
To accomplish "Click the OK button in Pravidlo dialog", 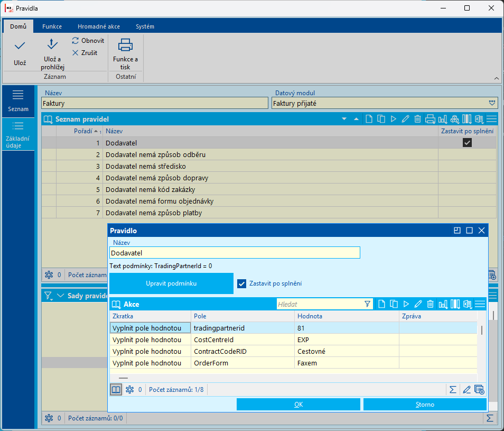I will click(x=298, y=405).
